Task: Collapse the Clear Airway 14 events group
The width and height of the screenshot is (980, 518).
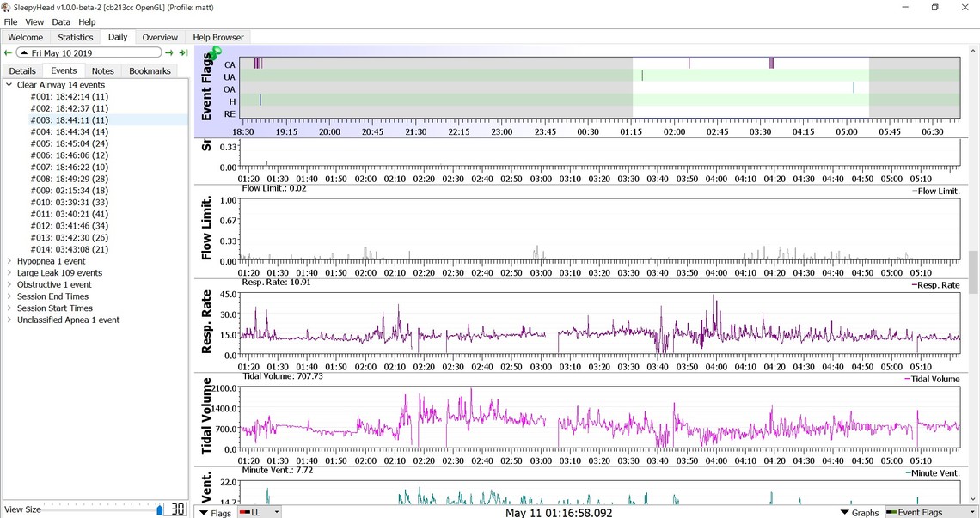Action: tap(9, 84)
